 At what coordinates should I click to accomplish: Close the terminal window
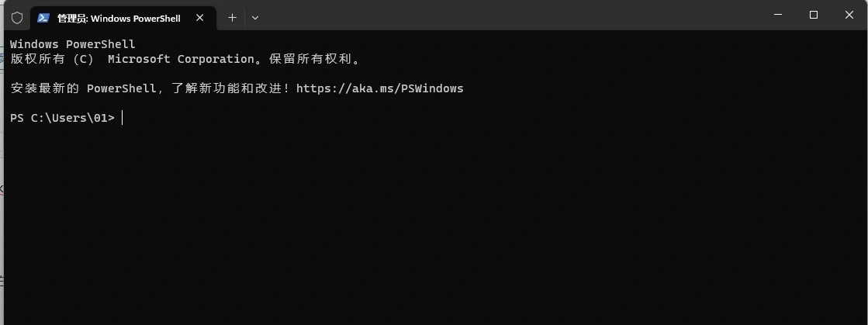click(x=849, y=15)
